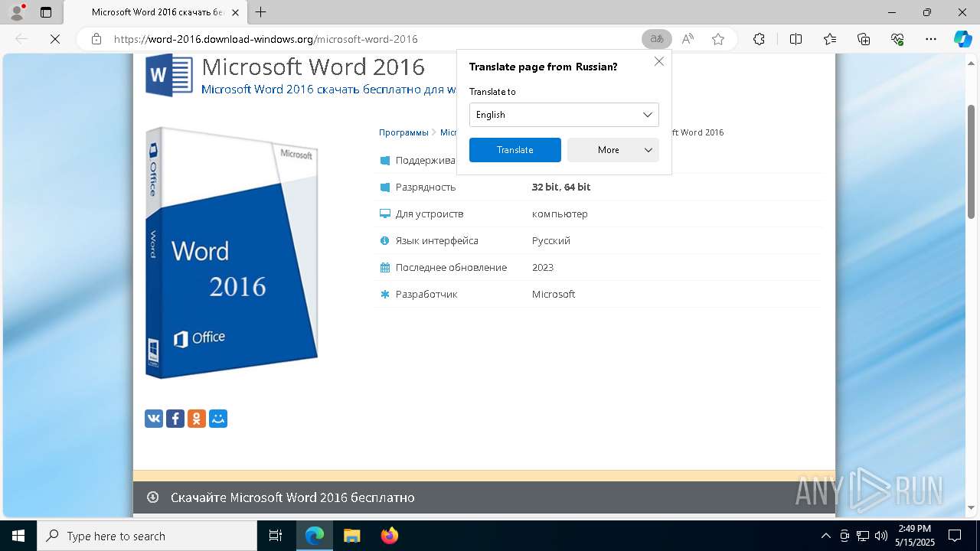Stop loading the page
This screenshot has height=551, width=980.
click(x=55, y=39)
